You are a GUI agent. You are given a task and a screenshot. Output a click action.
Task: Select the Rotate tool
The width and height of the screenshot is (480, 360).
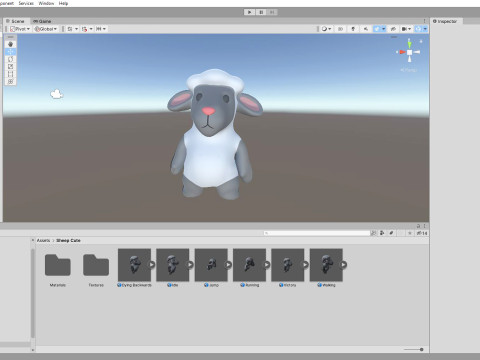(10, 59)
